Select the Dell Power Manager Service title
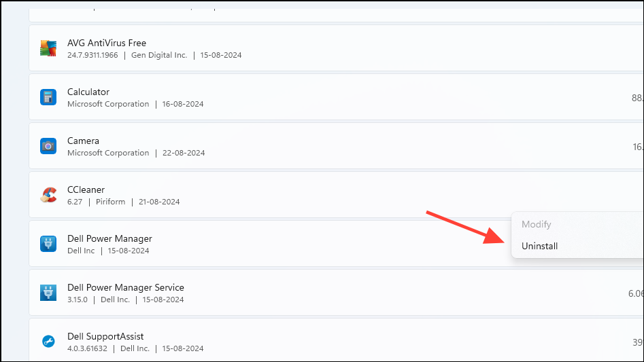This screenshot has height=362, width=644. coord(126,287)
